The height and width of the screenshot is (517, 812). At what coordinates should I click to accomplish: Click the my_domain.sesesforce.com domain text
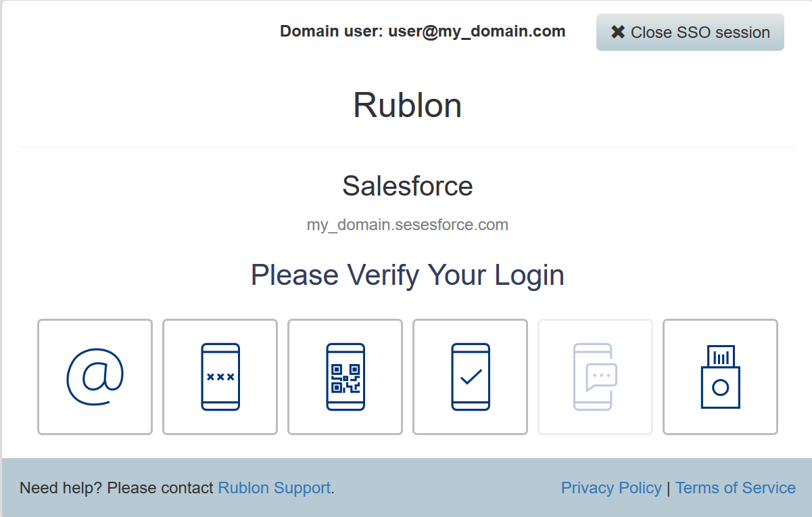point(407,225)
